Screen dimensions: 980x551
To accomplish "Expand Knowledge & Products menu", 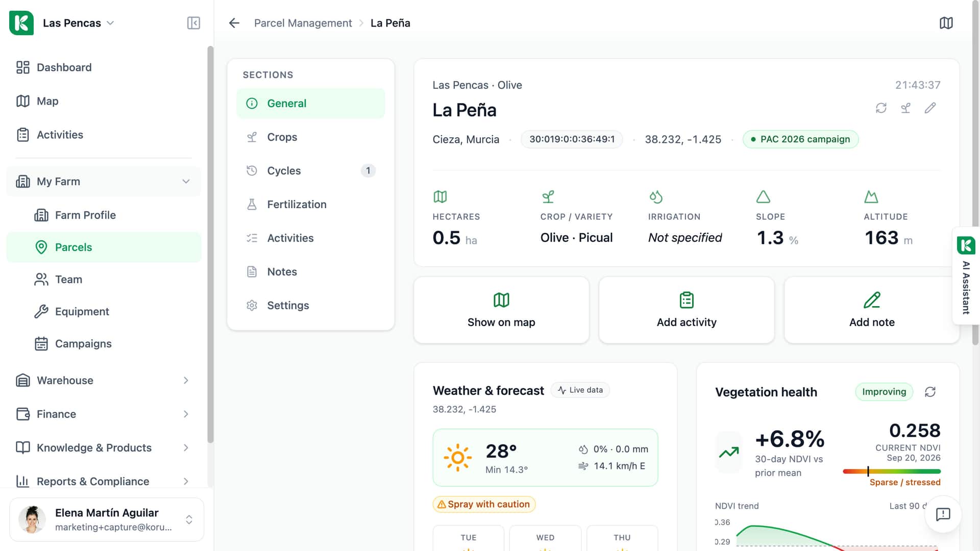I will click(104, 448).
